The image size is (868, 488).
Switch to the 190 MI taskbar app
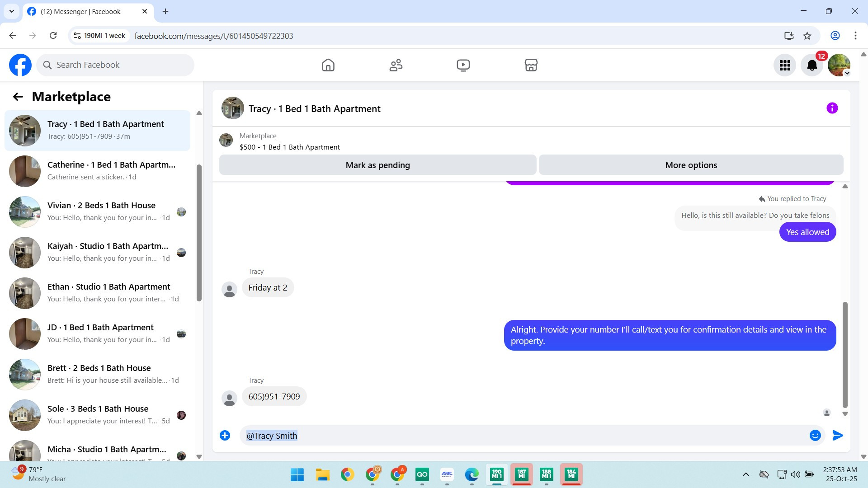point(497,474)
